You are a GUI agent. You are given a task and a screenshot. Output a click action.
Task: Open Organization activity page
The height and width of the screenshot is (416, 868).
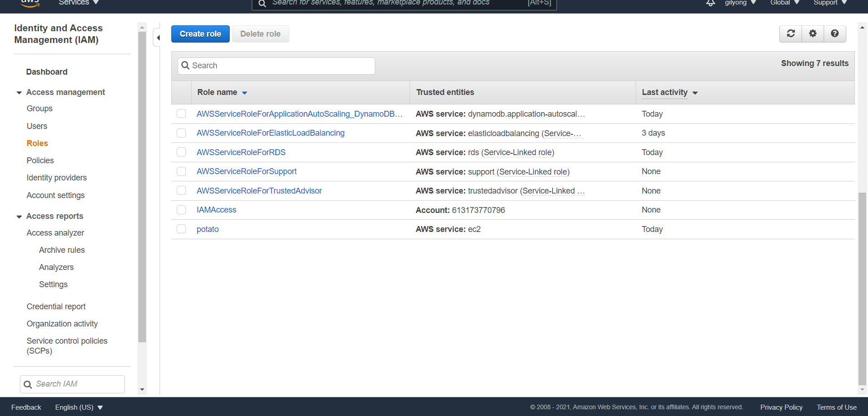click(62, 324)
